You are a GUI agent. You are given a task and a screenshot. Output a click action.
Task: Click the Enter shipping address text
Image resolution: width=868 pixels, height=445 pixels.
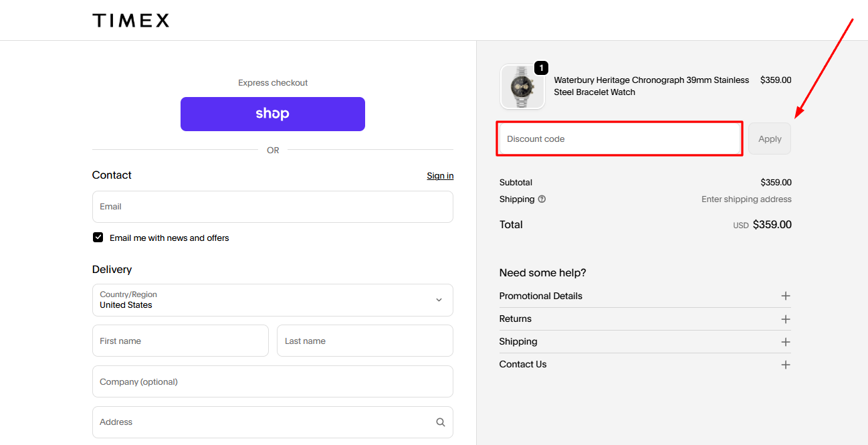coord(746,199)
